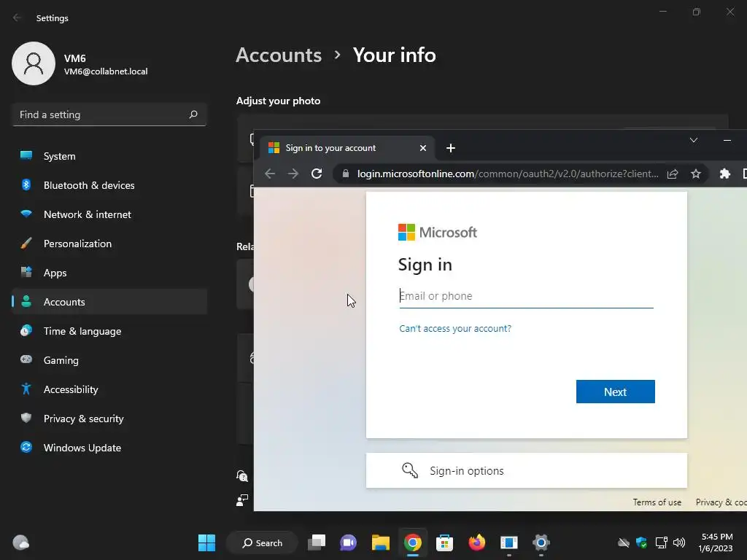The image size is (747, 560).
Task: Focus the Find a setting search box
Action: (109, 114)
